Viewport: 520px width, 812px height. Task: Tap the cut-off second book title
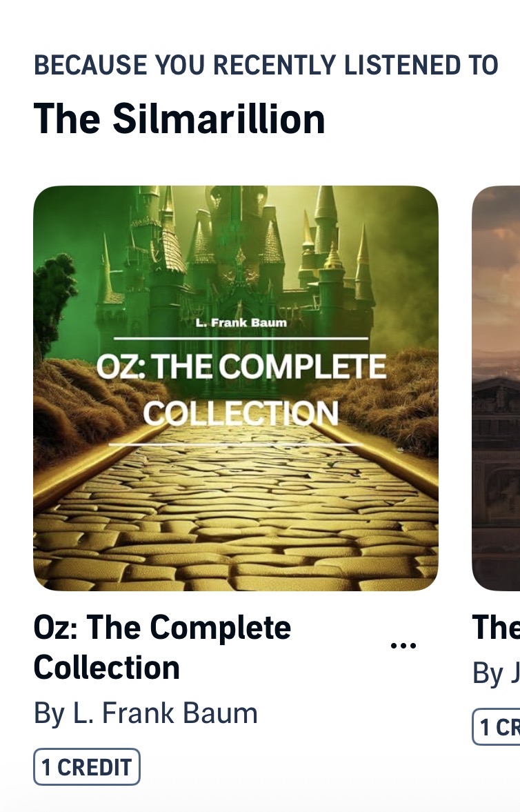tap(496, 627)
